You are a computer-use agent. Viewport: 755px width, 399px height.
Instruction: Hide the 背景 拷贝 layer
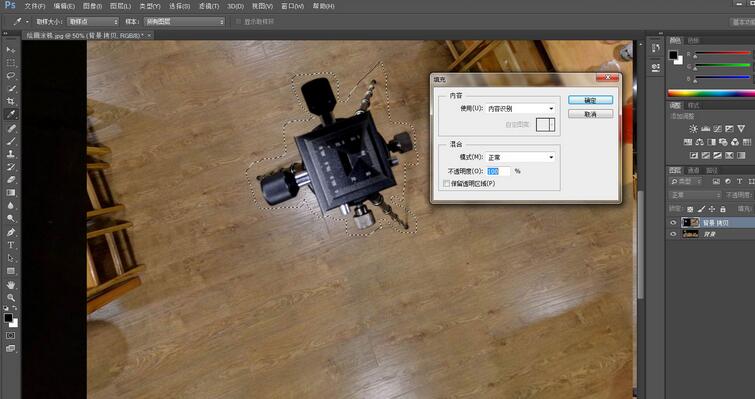click(x=673, y=223)
